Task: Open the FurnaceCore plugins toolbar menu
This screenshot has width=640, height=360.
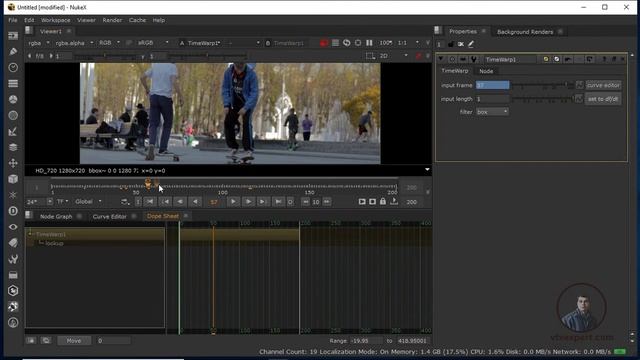Action: pos(13,291)
